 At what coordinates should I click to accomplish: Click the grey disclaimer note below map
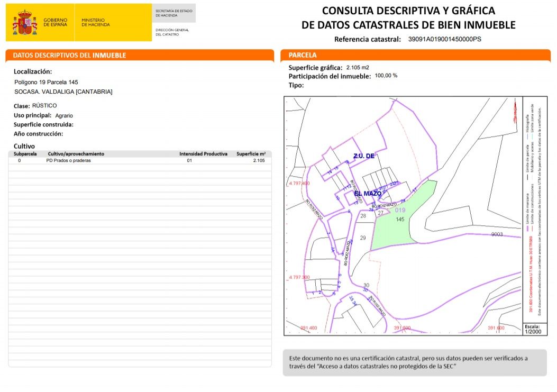(x=415, y=362)
